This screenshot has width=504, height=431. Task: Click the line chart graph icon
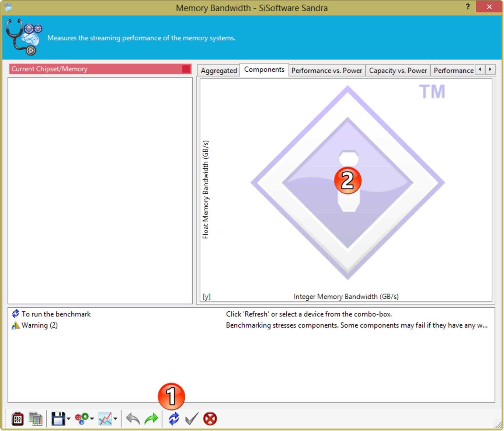coord(105,418)
